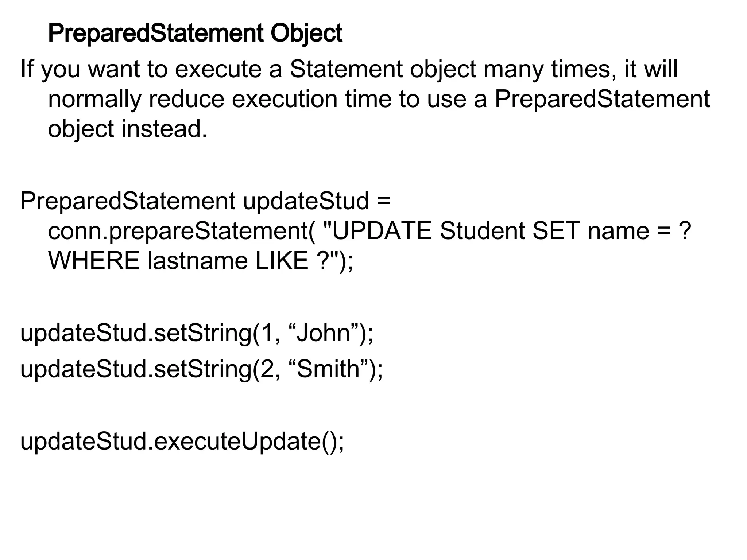The image size is (747, 560).
Task: Click the word 'Object' in the heading
Action: tap(306, 34)
